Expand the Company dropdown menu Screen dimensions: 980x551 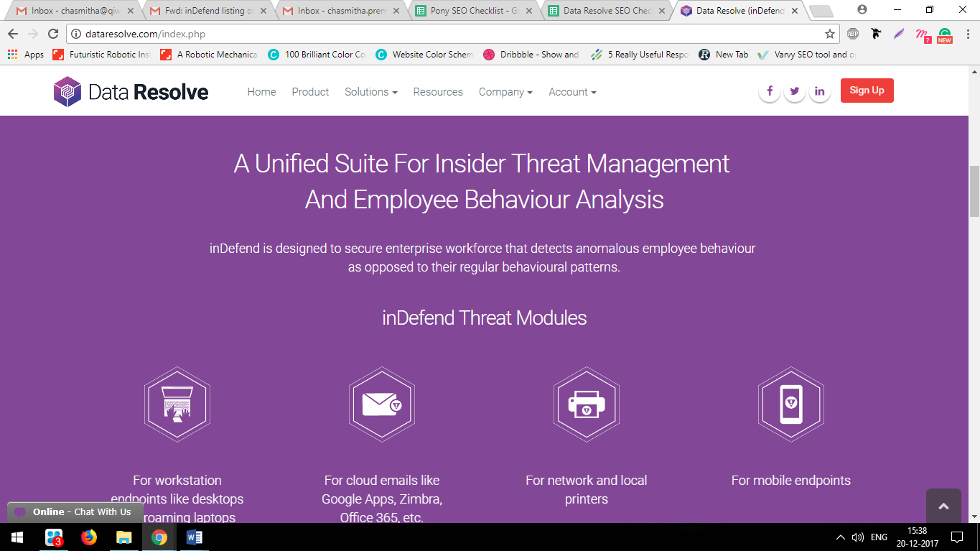[x=505, y=92]
